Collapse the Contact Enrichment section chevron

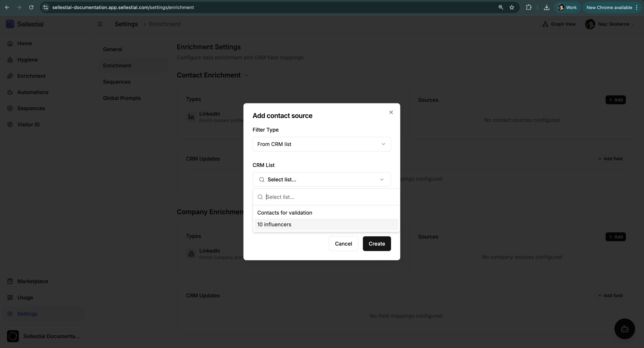coord(246,75)
